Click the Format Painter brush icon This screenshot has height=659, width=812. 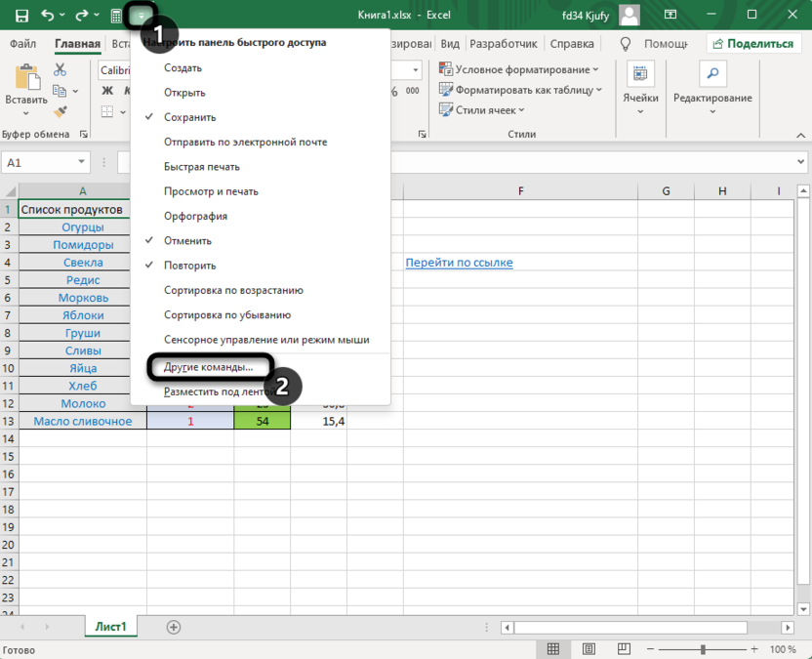pyautogui.click(x=61, y=112)
